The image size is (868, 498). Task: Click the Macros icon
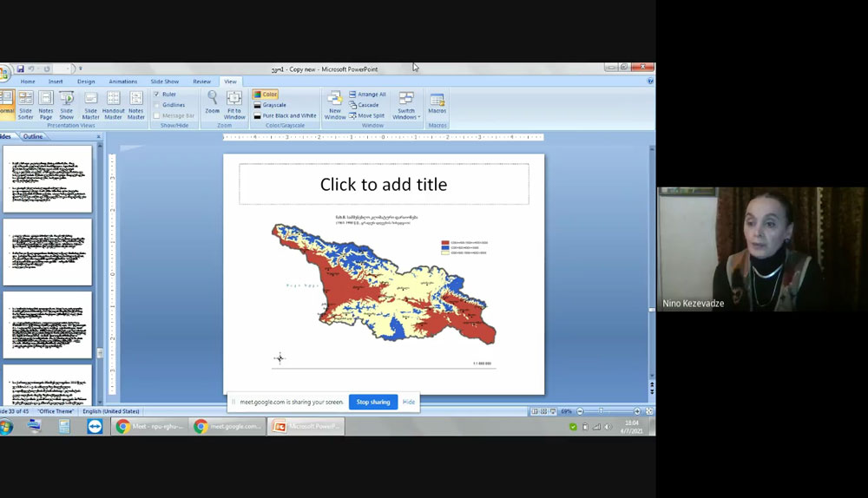tap(437, 102)
